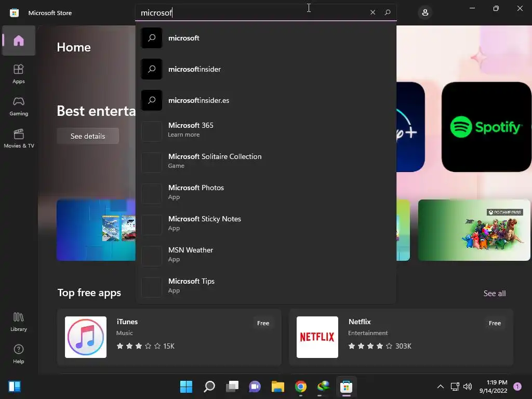
Task: Click the Free button for iTunes
Action: pyautogui.click(x=263, y=323)
